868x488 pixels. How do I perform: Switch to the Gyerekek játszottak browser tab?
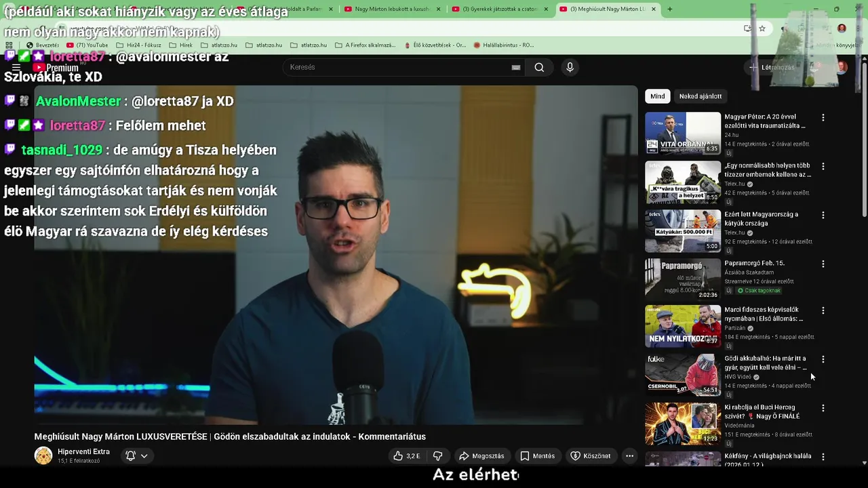point(500,9)
